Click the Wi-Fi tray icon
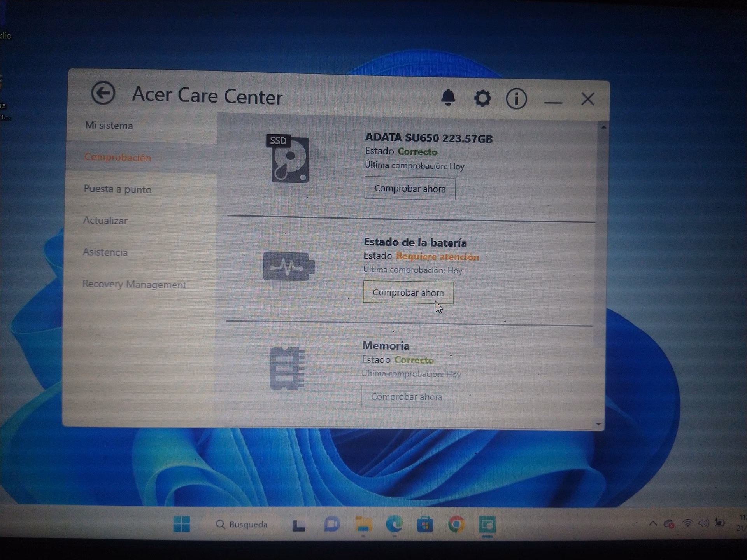The image size is (747, 560). tap(687, 523)
